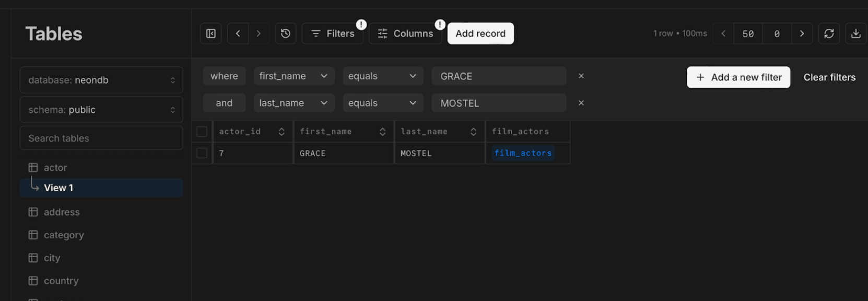Remove the last_name MOSTEL filter
The height and width of the screenshot is (301, 868).
[x=581, y=103]
